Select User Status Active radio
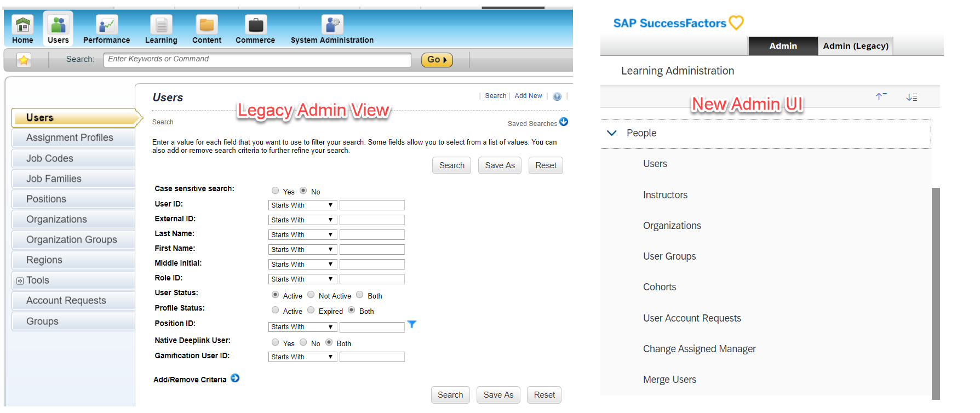 click(x=275, y=295)
